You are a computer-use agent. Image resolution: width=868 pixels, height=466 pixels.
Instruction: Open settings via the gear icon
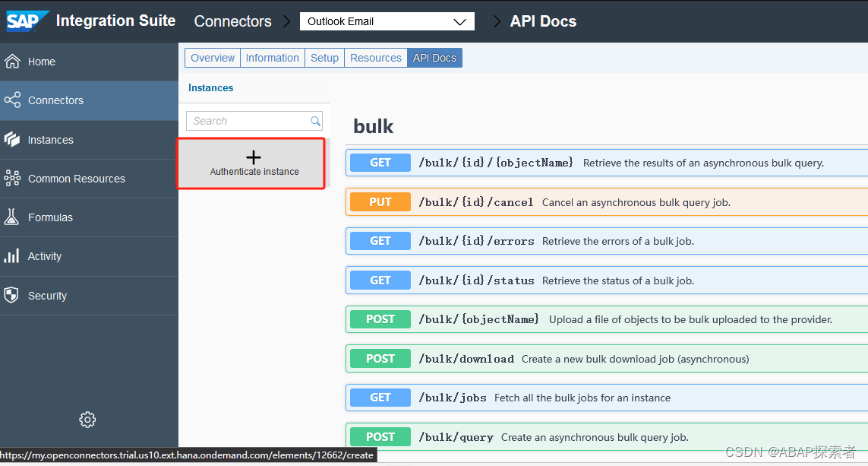coord(87,420)
